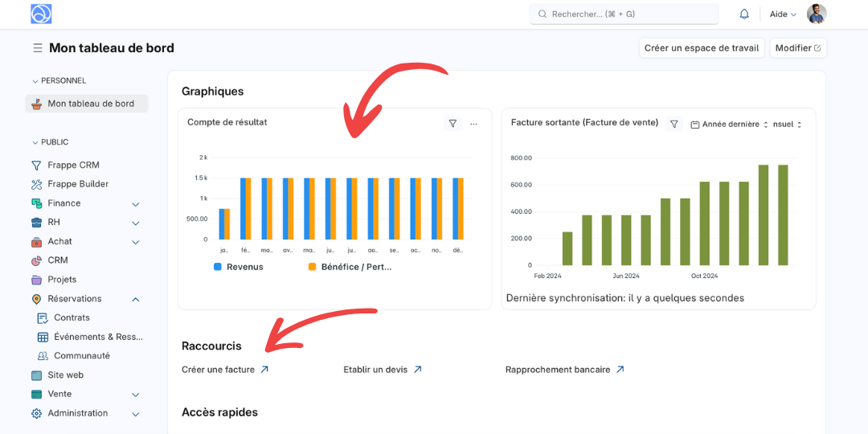Click the Administration gear icon

pos(36,414)
